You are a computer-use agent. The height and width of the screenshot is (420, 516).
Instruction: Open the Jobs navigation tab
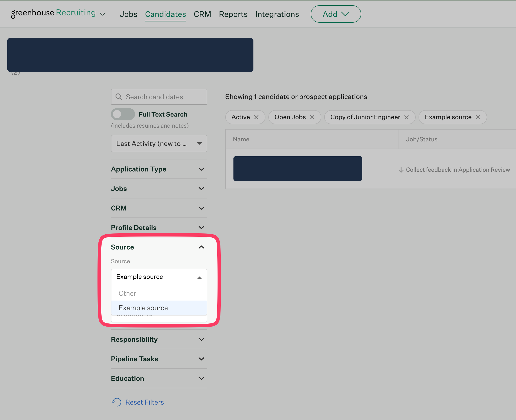click(128, 14)
